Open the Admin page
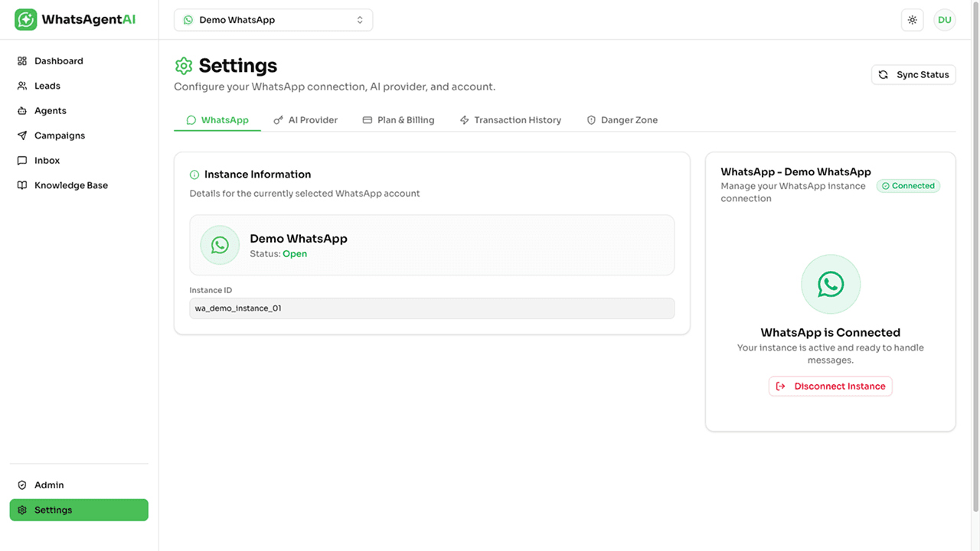 point(79,485)
